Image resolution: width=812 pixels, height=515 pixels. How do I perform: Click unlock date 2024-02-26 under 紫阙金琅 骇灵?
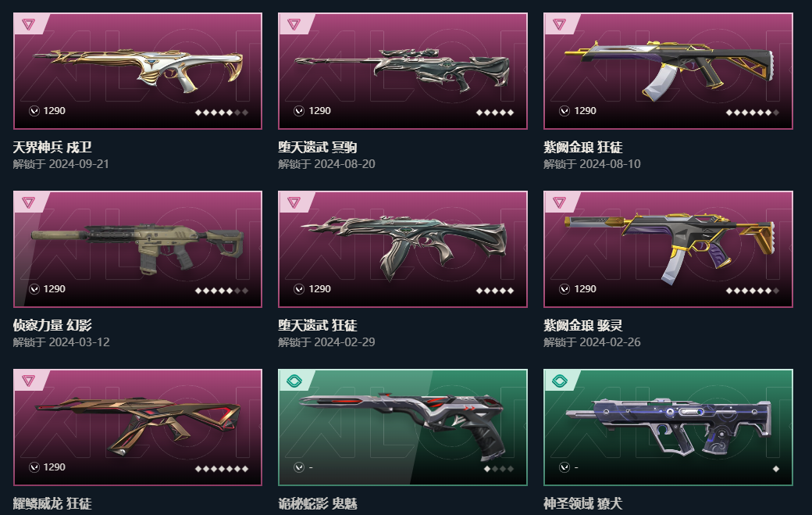click(x=610, y=342)
